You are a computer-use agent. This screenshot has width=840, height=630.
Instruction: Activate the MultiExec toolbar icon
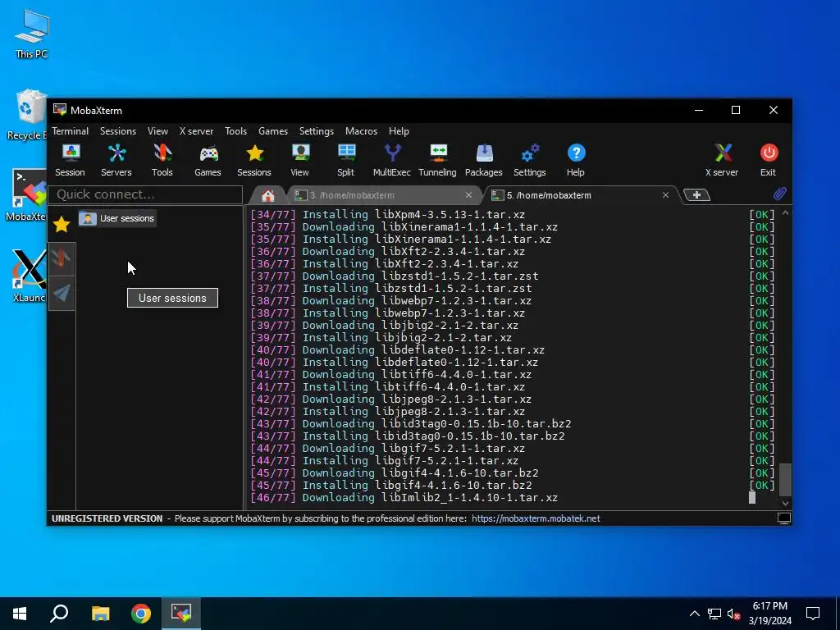[x=391, y=160]
